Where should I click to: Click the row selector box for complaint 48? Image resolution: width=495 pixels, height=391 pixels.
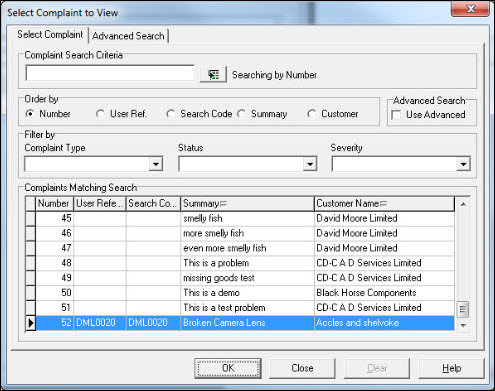click(31, 263)
